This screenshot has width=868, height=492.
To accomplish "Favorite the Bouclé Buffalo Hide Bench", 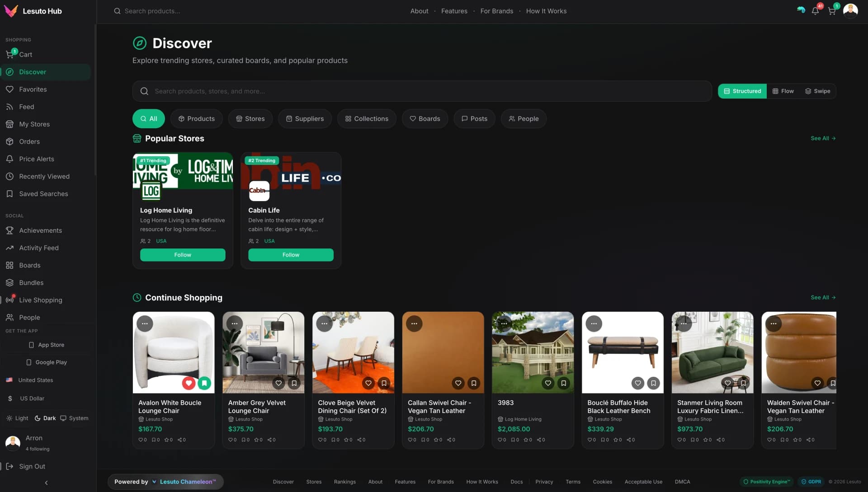I will 638,383.
